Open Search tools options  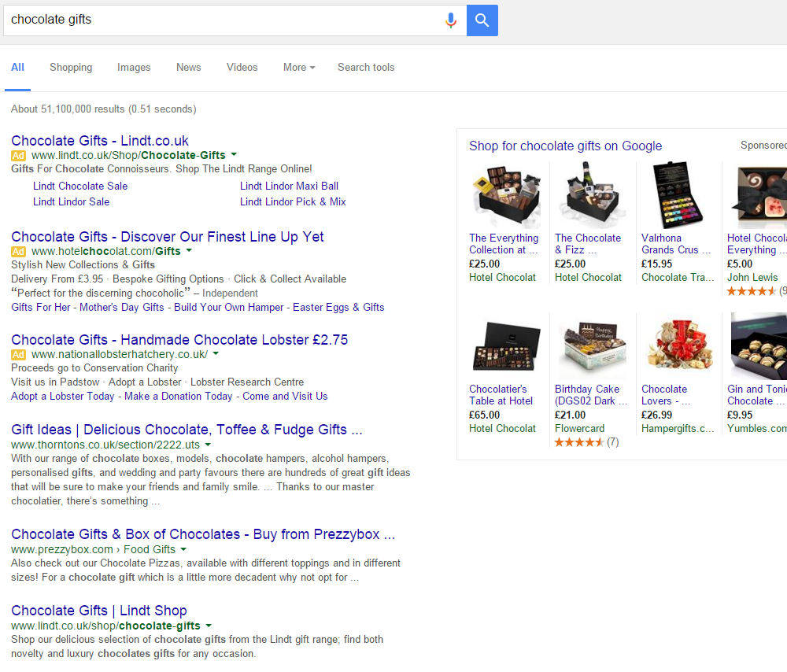366,67
